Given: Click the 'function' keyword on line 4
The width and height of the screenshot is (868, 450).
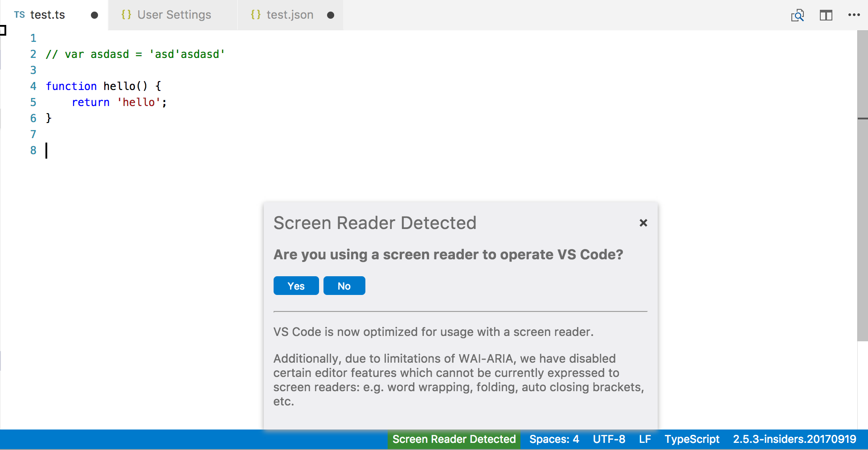Looking at the screenshot, I should pos(71,86).
